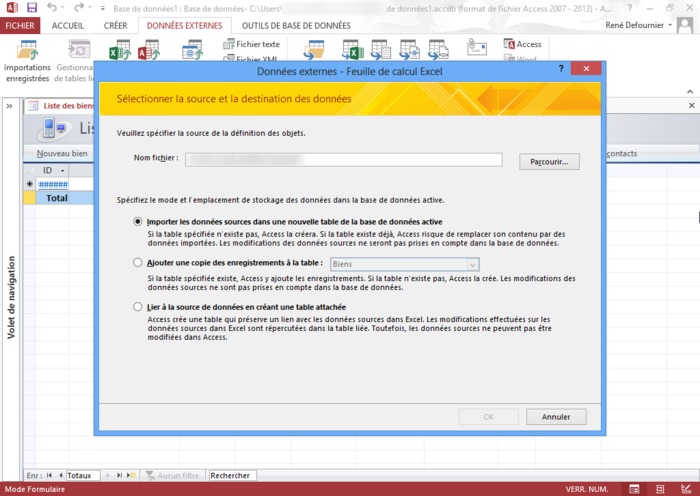Go to first record navigation button
This screenshot has height=496, width=700.
coord(49,475)
